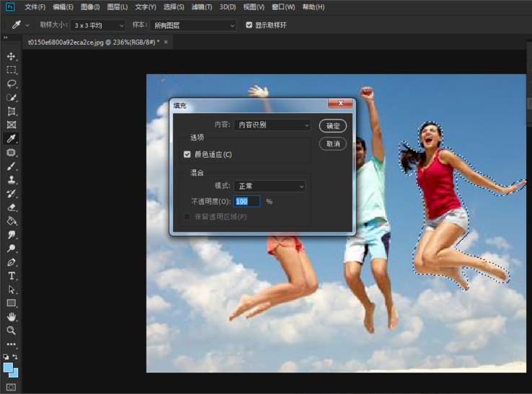
Task: Uncheck 显示取样环 in options bar
Action: 249,25
